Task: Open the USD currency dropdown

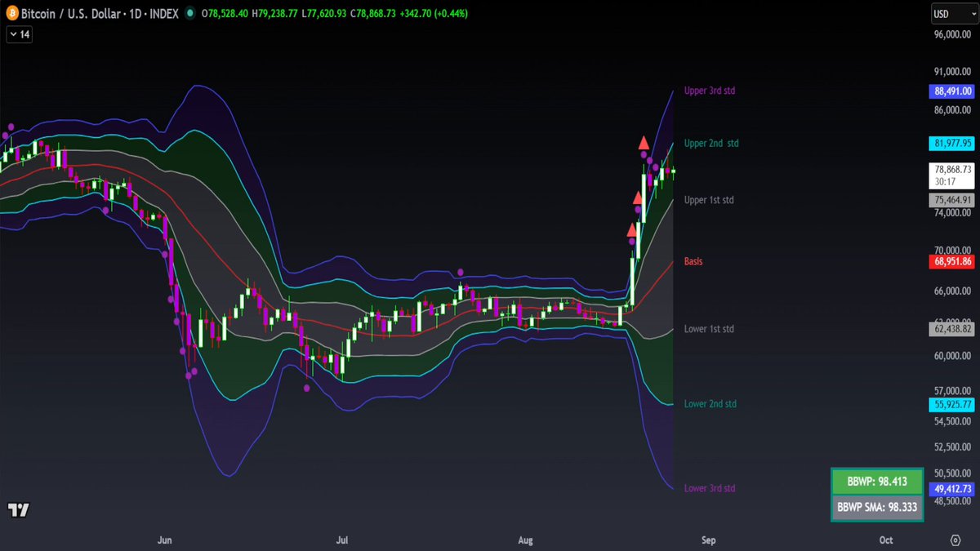Action: coord(955,14)
